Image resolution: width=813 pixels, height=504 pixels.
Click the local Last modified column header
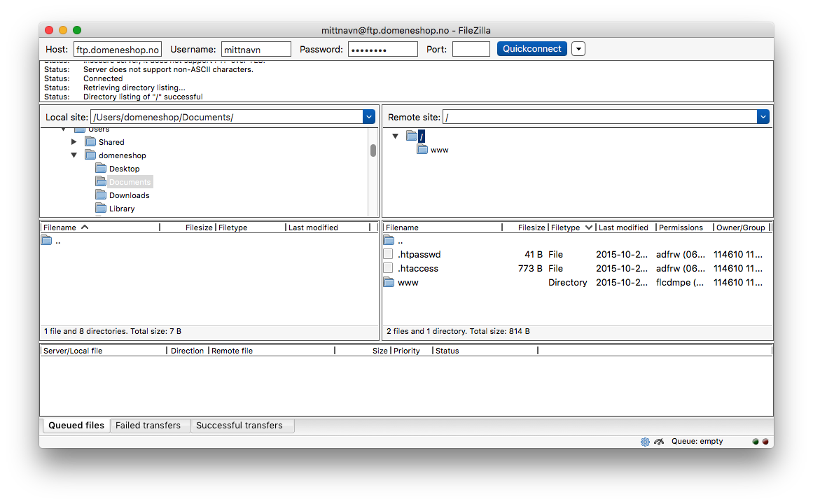pyautogui.click(x=328, y=227)
